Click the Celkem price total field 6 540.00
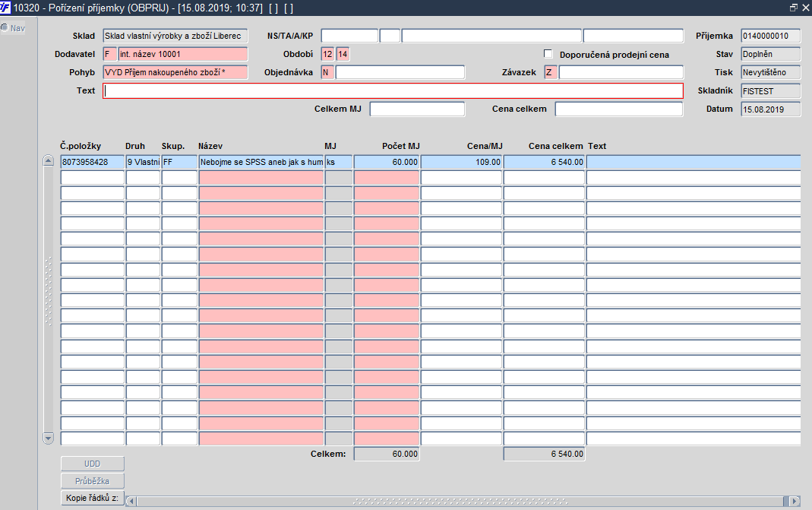 click(x=545, y=454)
